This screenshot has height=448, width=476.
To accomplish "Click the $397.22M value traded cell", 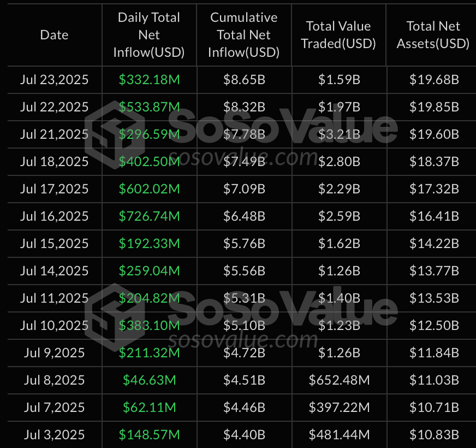I will click(338, 408).
